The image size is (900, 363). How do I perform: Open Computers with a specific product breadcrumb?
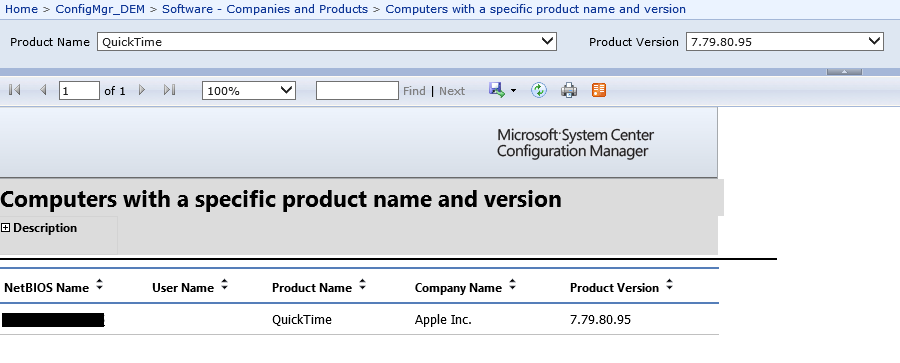[x=536, y=9]
